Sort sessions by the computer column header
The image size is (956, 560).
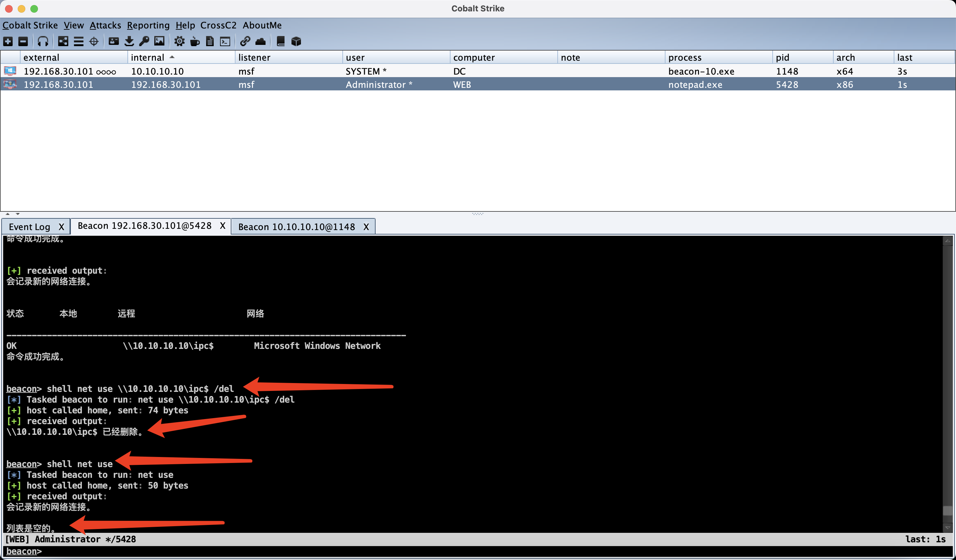[x=504, y=57]
